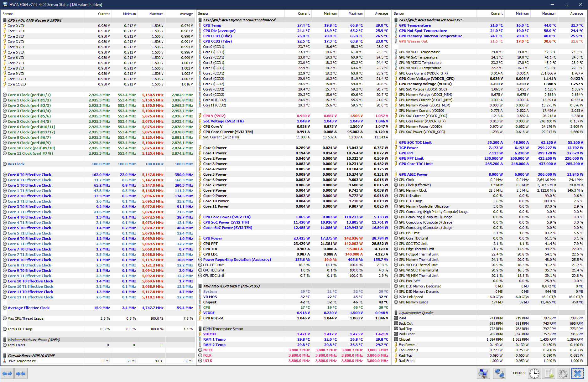Viewport: 588px width, 382px height.
Task: Open the remote monitoring networked computers icon
Action: click(x=499, y=373)
